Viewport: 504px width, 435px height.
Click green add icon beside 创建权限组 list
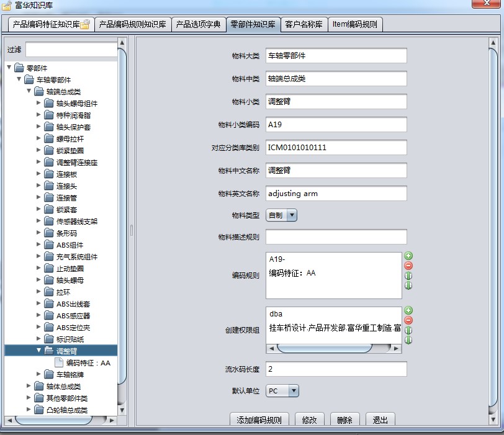[x=408, y=311]
